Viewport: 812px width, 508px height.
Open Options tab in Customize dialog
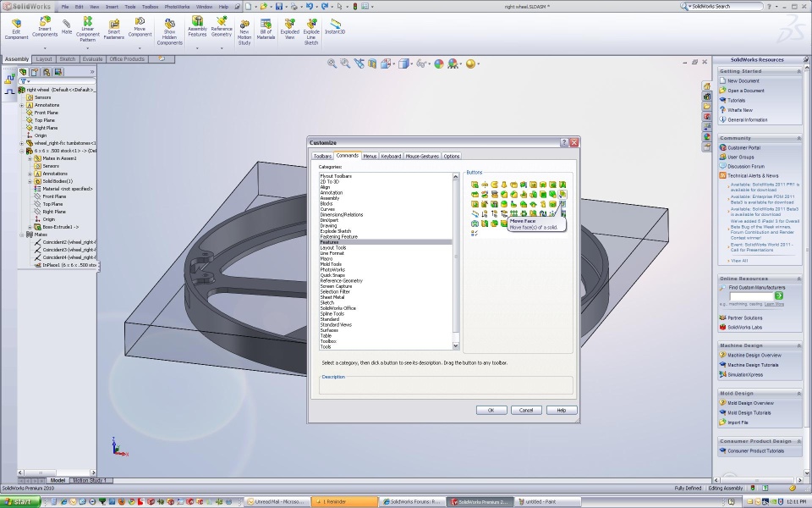pyautogui.click(x=451, y=156)
